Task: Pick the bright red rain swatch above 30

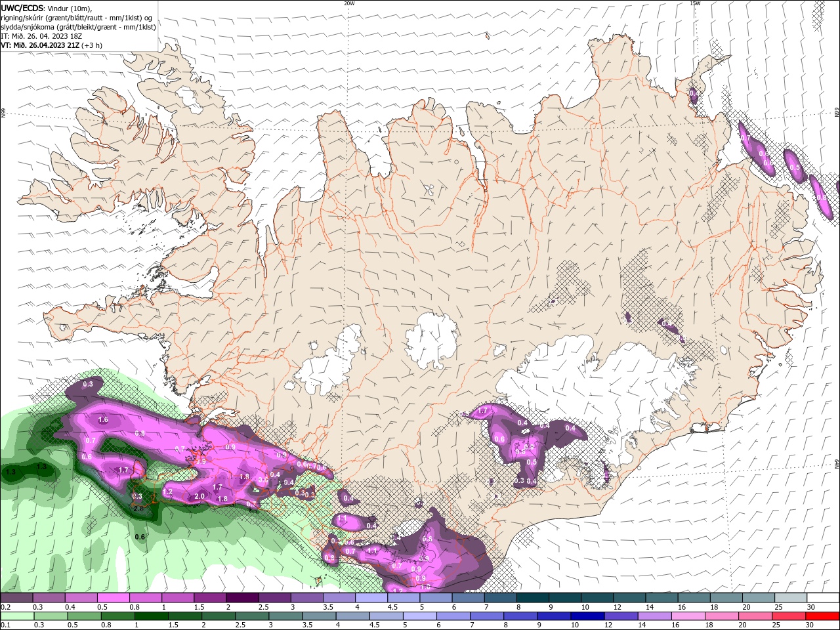Action: [x=824, y=616]
